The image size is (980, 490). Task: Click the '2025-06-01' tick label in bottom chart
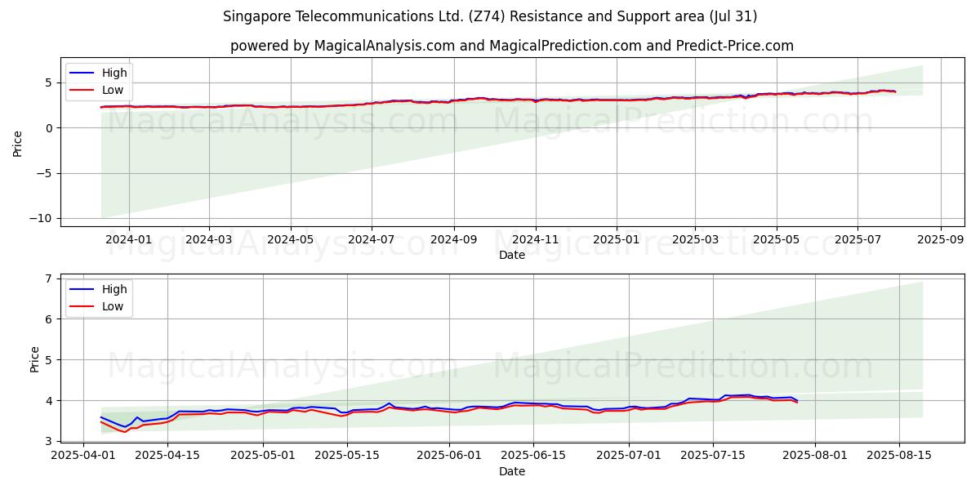click(449, 456)
